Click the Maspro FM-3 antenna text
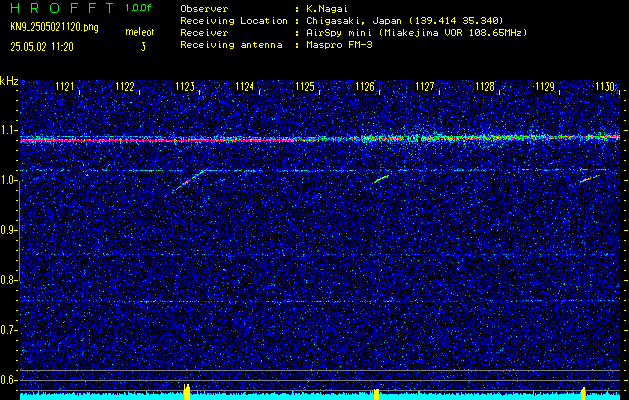This screenshot has width=629, height=400. (x=339, y=45)
